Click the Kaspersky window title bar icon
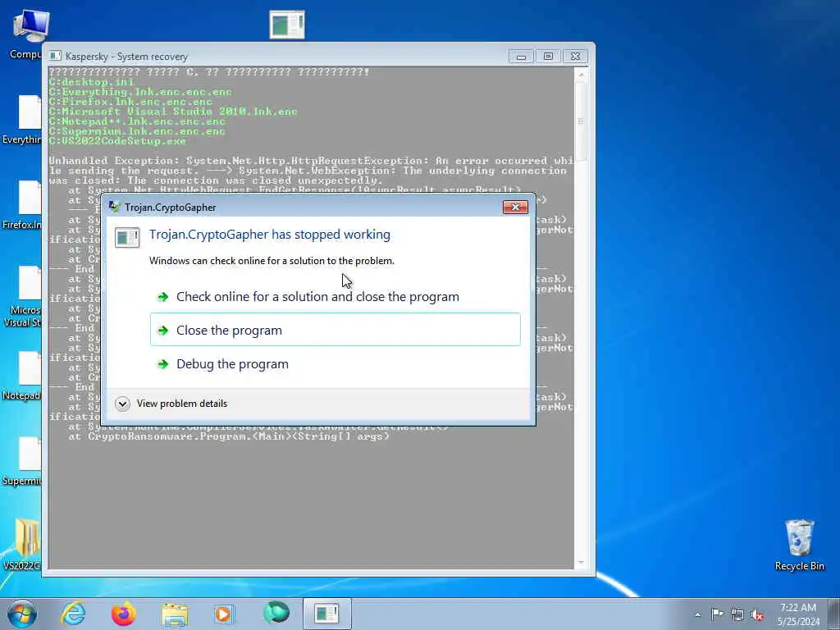 (x=55, y=56)
